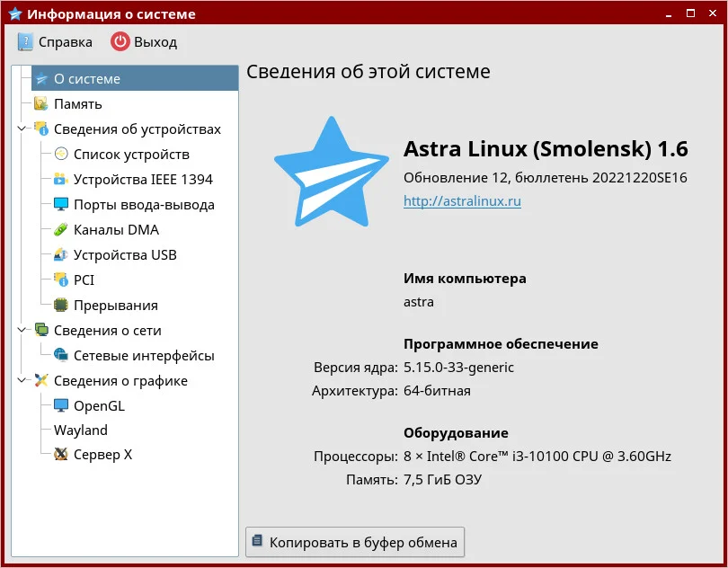
Task: Open Порты ввода-вывода entry
Action: 144,205
